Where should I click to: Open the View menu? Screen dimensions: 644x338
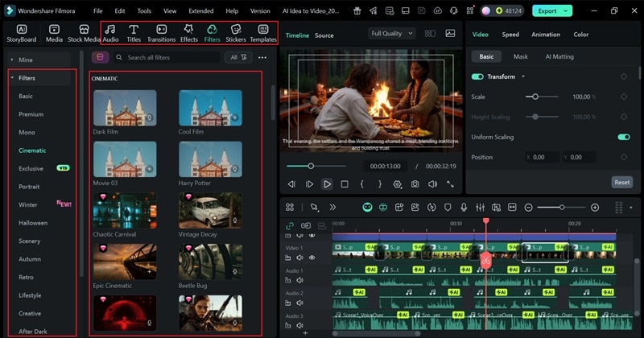coord(170,11)
